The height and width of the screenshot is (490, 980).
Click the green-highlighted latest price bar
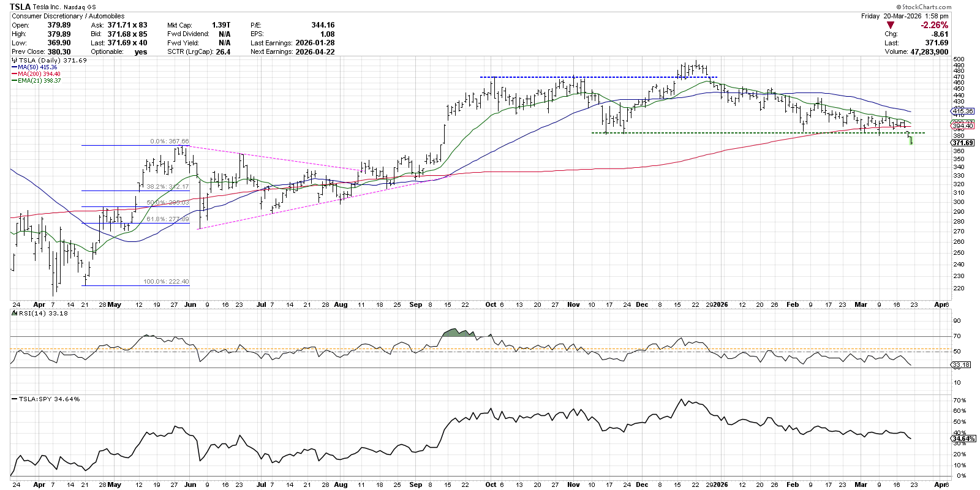(911, 140)
